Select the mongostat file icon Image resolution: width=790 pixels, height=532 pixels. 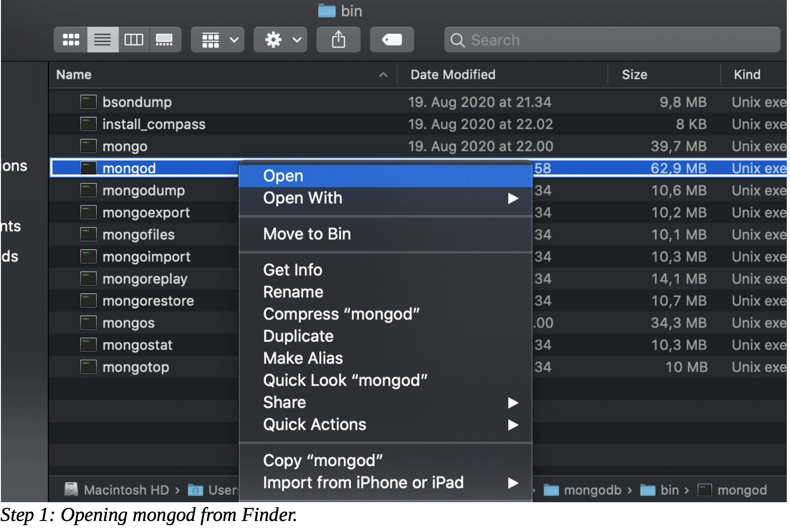[89, 344]
